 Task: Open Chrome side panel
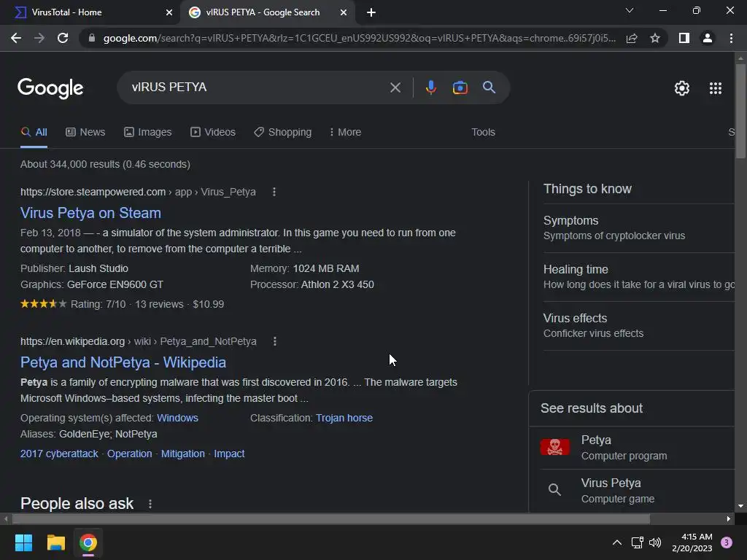coord(684,38)
